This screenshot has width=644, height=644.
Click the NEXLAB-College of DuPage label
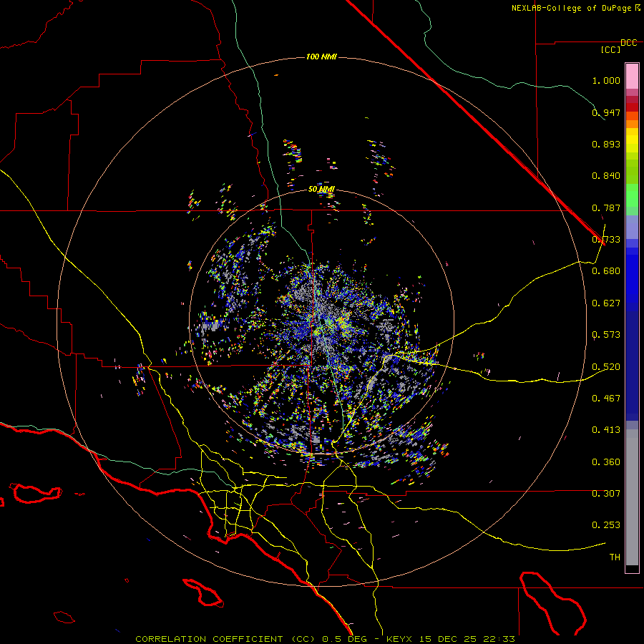(x=571, y=8)
